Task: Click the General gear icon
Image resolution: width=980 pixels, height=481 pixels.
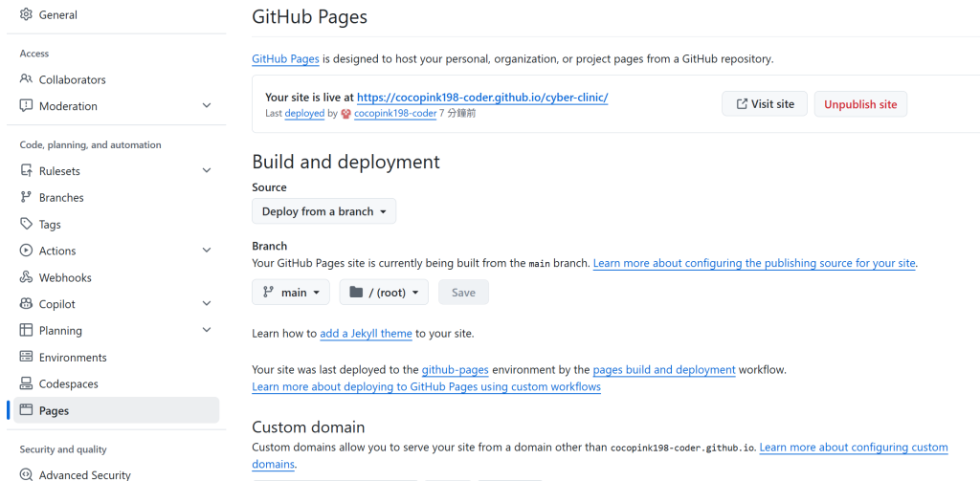Action: [x=26, y=14]
